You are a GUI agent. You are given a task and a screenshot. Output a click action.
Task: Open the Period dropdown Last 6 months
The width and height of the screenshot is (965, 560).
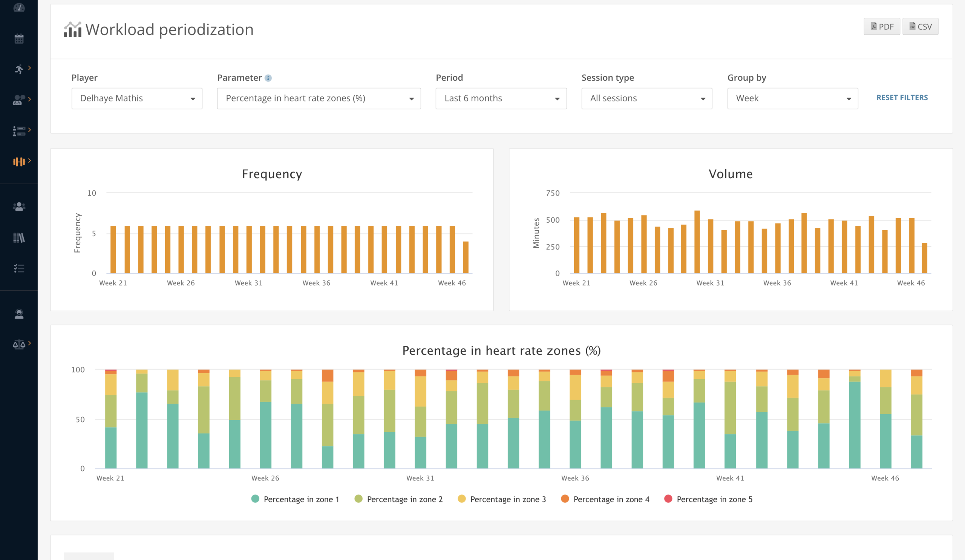(501, 98)
